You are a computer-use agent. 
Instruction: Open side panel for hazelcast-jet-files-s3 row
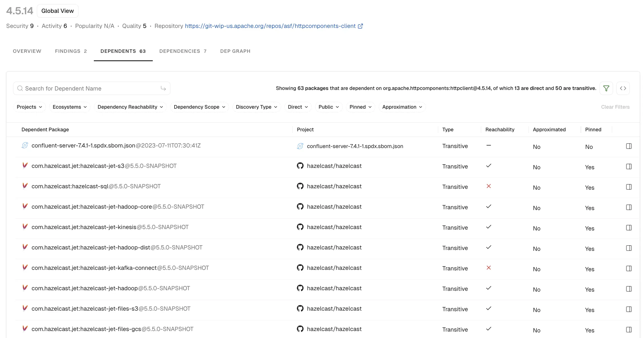(x=629, y=309)
